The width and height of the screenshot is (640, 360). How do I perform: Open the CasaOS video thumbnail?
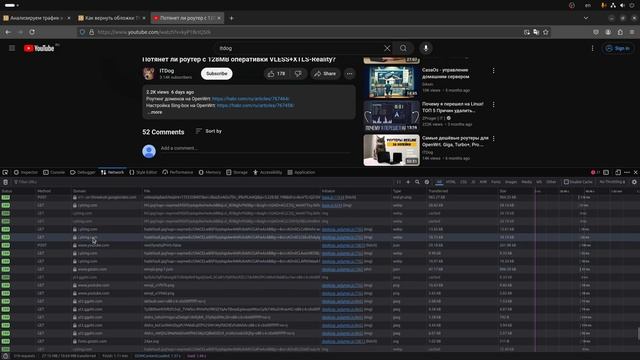391,82
